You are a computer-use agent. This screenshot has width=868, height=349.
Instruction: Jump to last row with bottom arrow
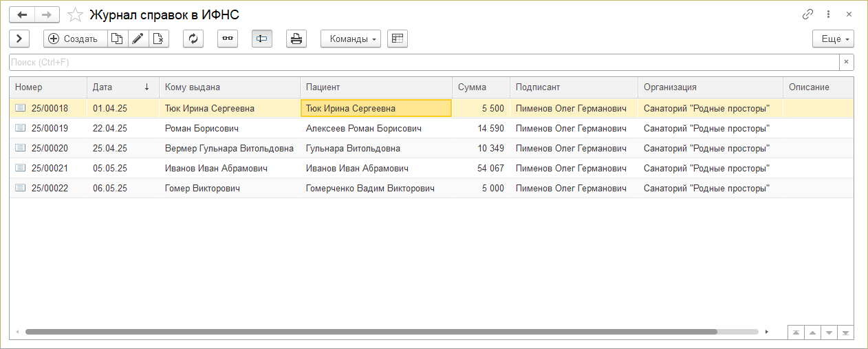[845, 332]
